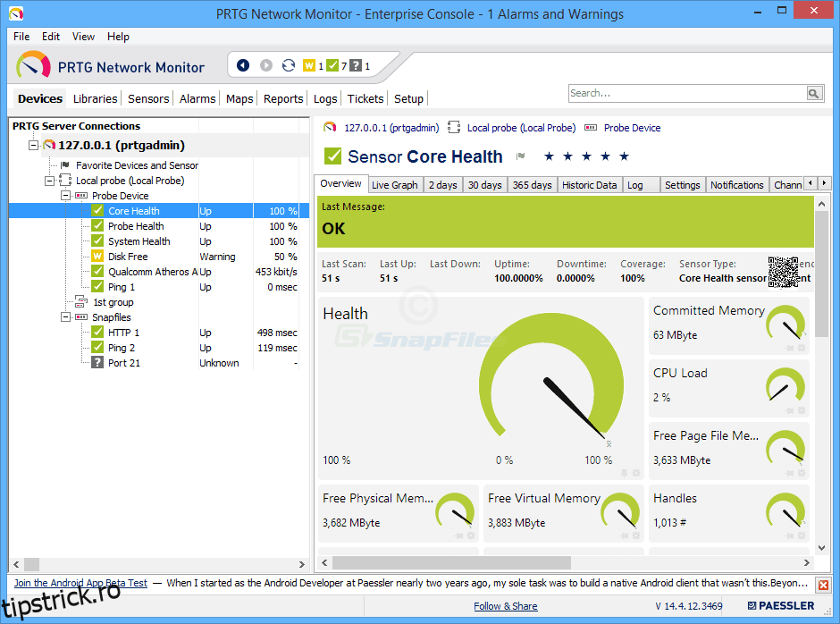The image size is (840, 624).
Task: Select the System Health sensor
Action: 139,241
